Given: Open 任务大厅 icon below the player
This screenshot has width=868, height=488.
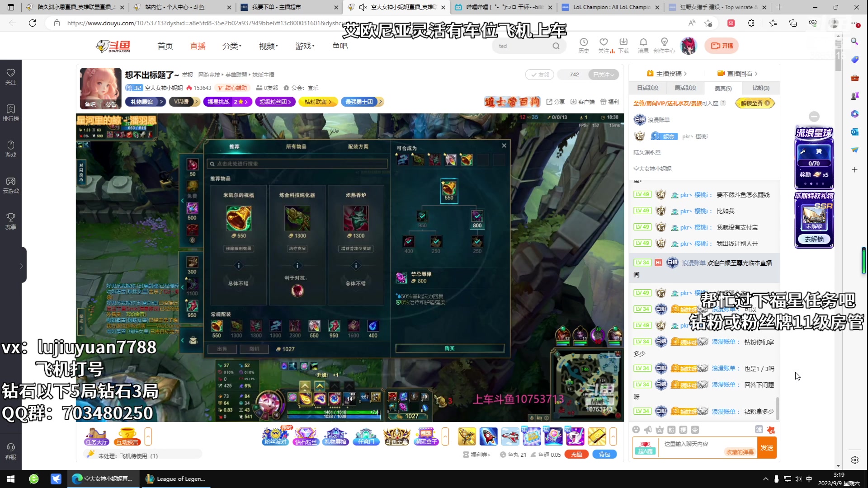Looking at the screenshot, I should pyautogui.click(x=96, y=436).
